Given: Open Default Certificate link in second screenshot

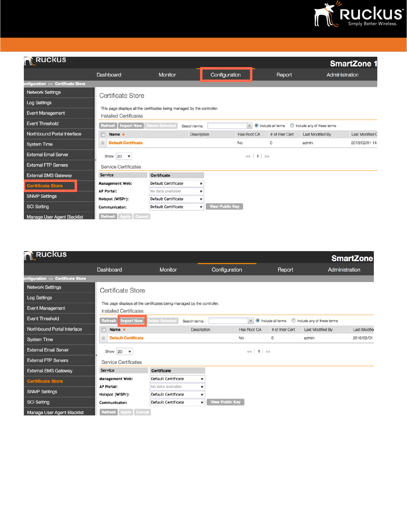Looking at the screenshot, I should 126,338.
